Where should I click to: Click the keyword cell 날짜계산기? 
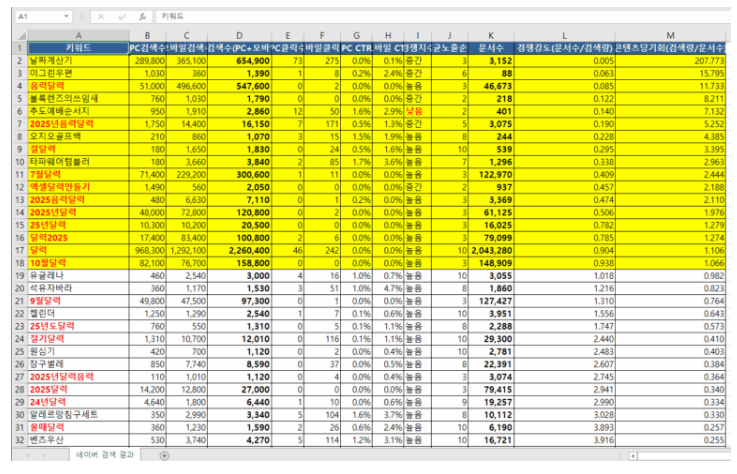[78, 61]
